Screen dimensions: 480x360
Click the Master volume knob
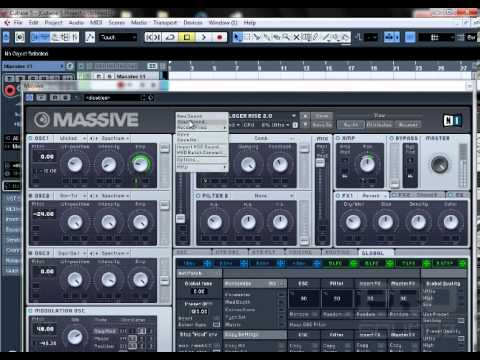[439, 164]
